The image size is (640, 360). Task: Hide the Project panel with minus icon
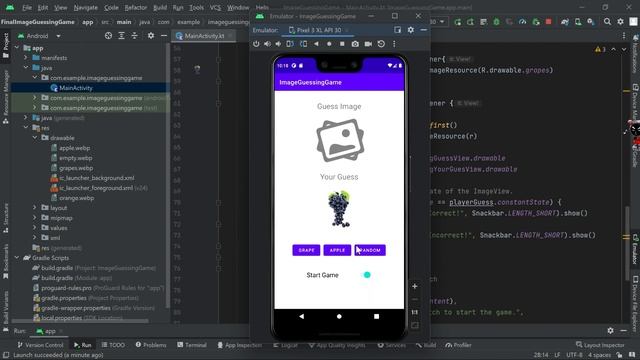click(x=164, y=36)
